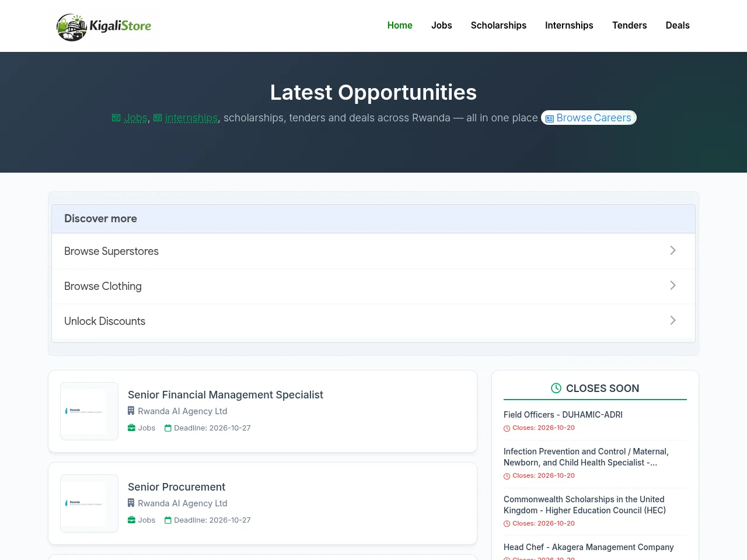
Task: Open the Deals nav item
Action: coord(678,26)
